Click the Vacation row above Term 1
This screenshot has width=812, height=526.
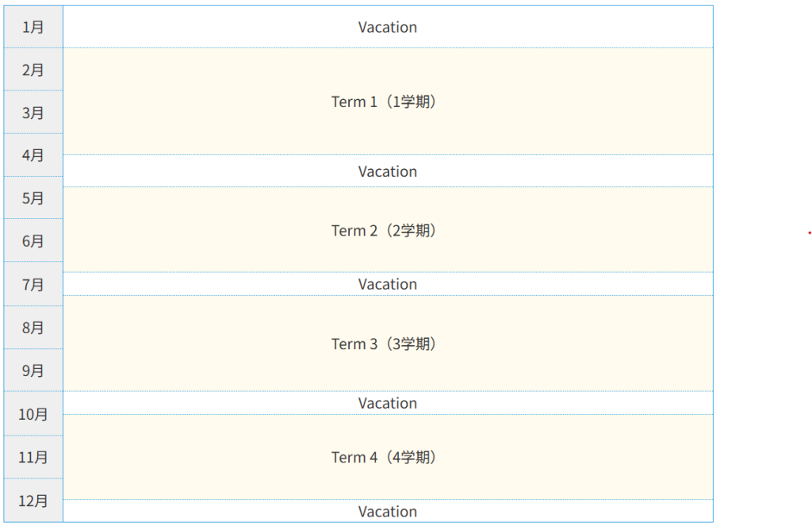(x=387, y=27)
